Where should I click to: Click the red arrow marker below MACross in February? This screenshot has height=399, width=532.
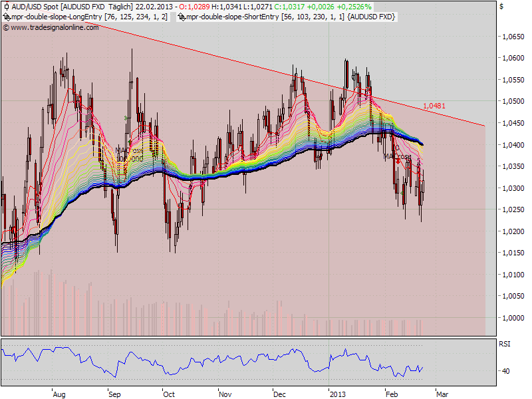[x=398, y=162]
